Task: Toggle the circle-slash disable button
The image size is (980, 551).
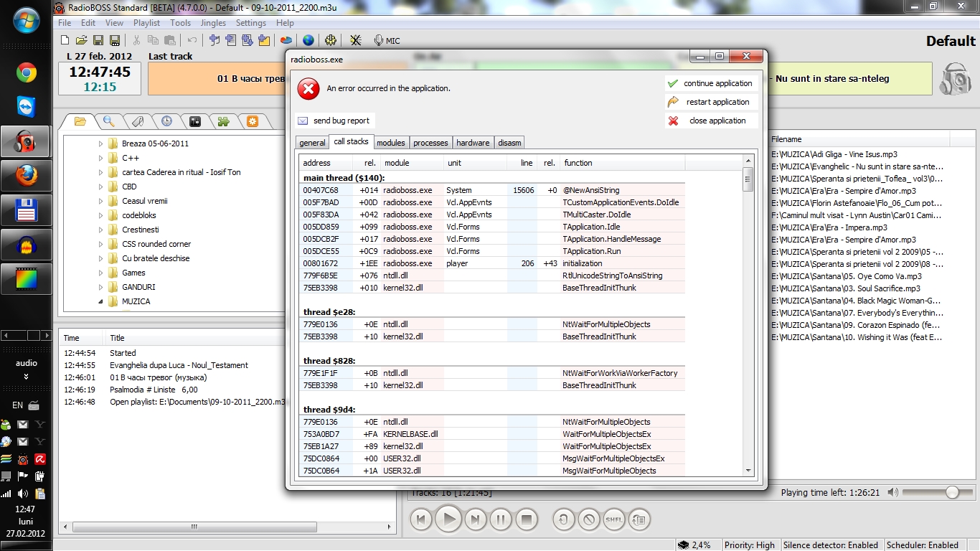Action: tap(588, 519)
